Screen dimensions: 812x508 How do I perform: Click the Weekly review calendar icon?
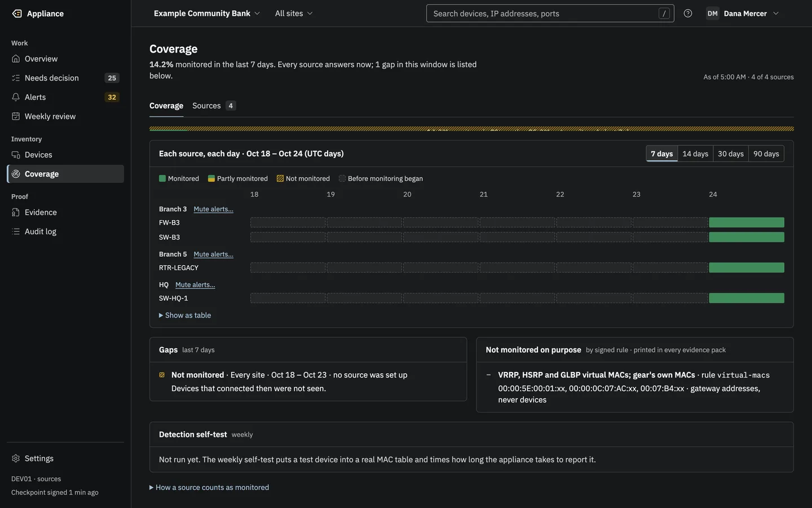(16, 116)
